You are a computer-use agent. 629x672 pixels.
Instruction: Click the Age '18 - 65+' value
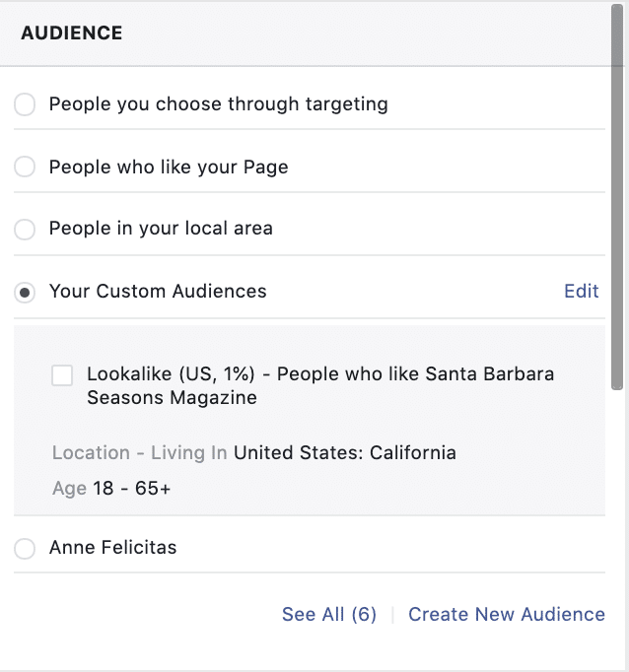click(131, 489)
